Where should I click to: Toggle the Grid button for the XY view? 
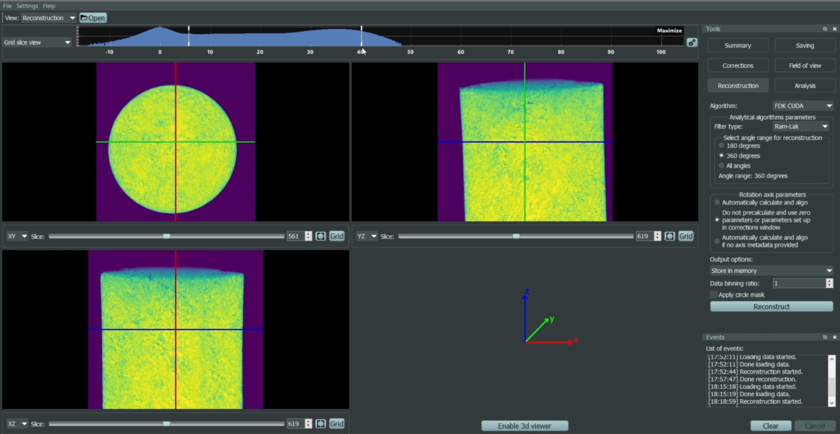pyautogui.click(x=337, y=236)
